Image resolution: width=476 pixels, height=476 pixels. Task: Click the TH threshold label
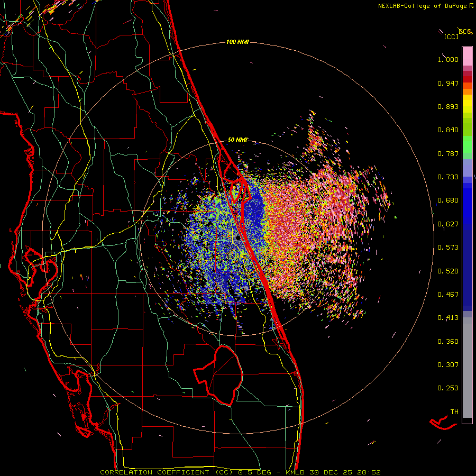454,412
